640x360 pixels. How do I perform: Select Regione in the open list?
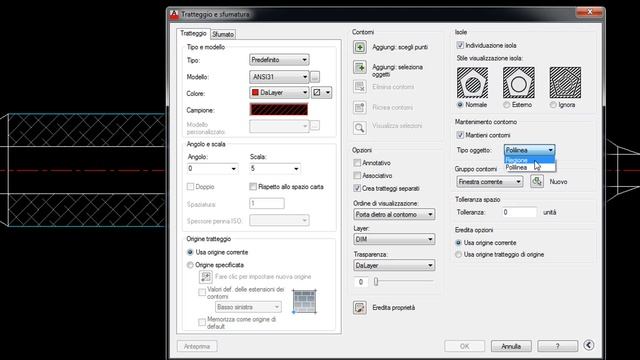click(x=529, y=160)
